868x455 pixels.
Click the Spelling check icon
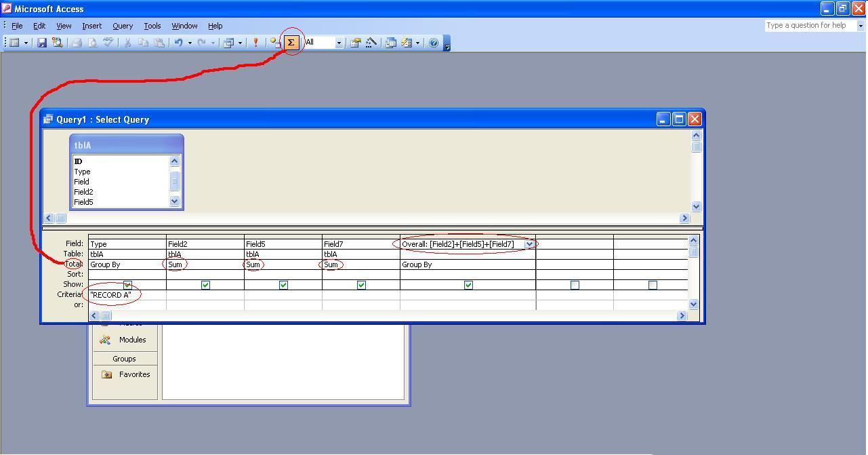click(108, 43)
